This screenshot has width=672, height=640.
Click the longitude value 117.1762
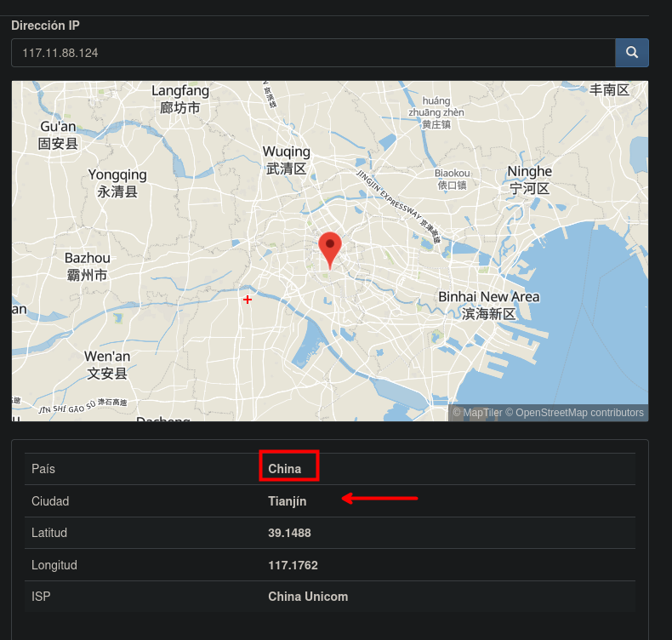[293, 565]
